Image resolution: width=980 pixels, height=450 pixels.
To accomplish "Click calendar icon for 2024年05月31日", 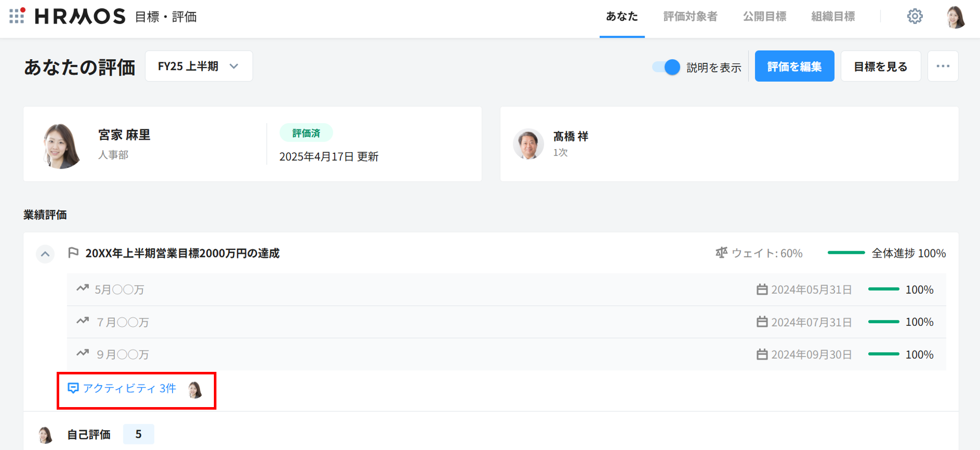I will [x=762, y=290].
